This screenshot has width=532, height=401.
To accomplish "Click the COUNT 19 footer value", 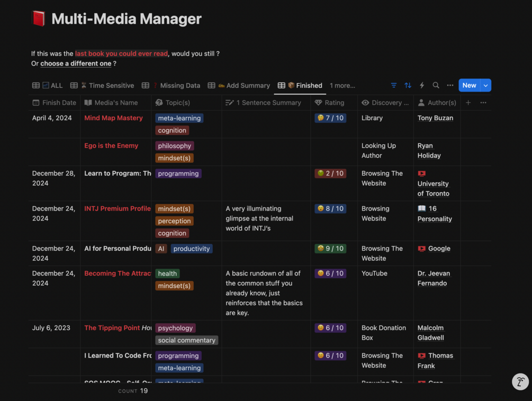I will tap(133, 391).
